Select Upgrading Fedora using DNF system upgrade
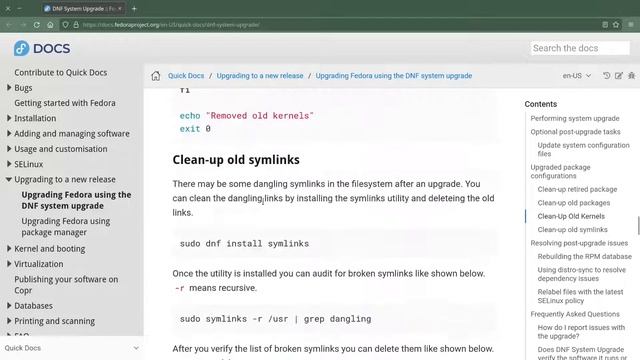The height and width of the screenshot is (360, 640). pos(76,200)
